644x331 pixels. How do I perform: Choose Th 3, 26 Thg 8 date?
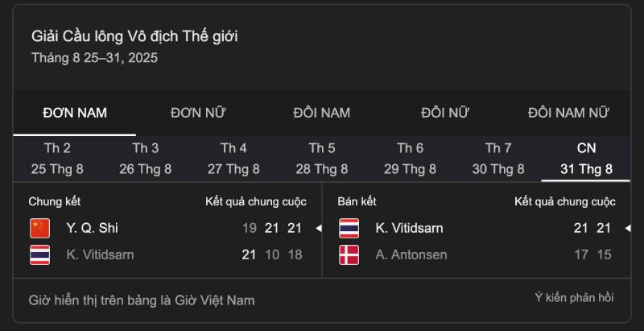coord(146,159)
